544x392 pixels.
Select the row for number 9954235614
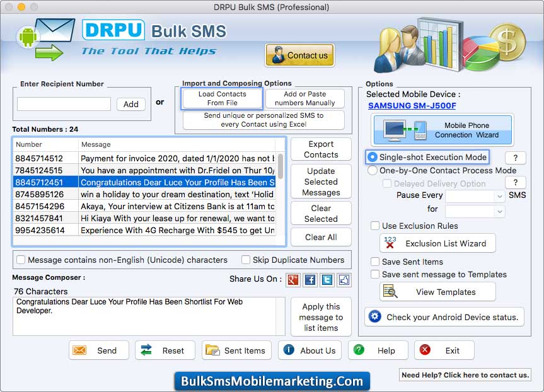(144, 230)
